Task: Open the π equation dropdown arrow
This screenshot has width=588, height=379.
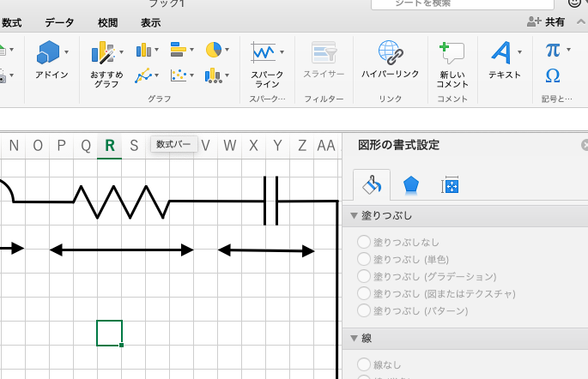Action: click(568, 50)
